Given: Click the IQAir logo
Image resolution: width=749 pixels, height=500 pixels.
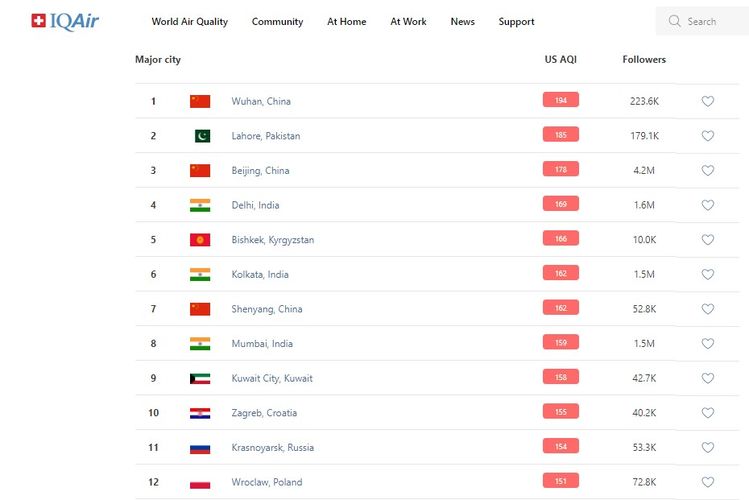Looking at the screenshot, I should [65, 21].
